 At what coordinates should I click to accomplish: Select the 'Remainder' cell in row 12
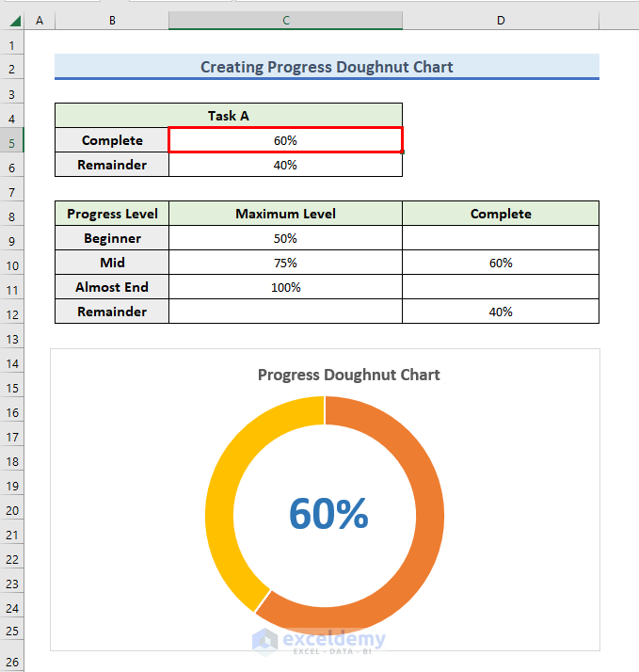112,312
